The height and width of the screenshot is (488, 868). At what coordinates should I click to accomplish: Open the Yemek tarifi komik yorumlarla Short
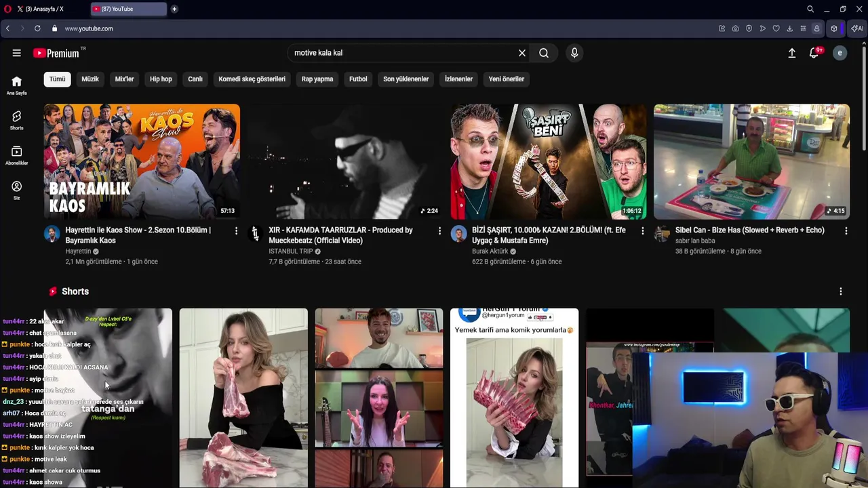(515, 398)
